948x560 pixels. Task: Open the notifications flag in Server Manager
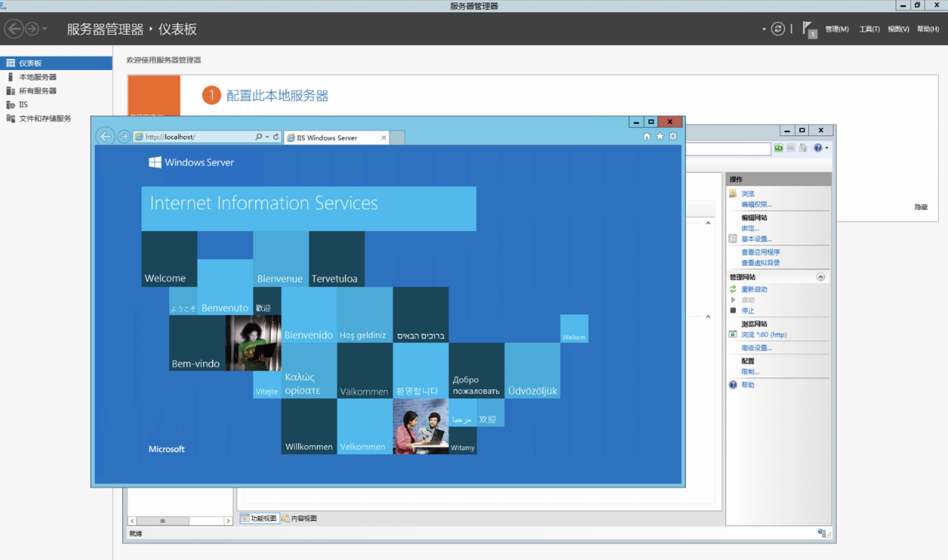[x=809, y=29]
